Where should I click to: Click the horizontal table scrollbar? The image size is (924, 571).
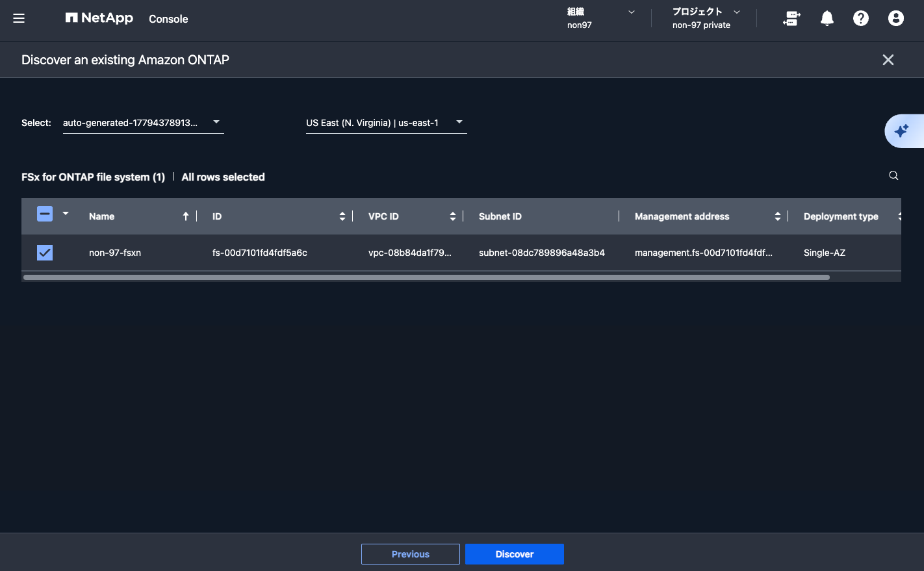click(x=426, y=277)
